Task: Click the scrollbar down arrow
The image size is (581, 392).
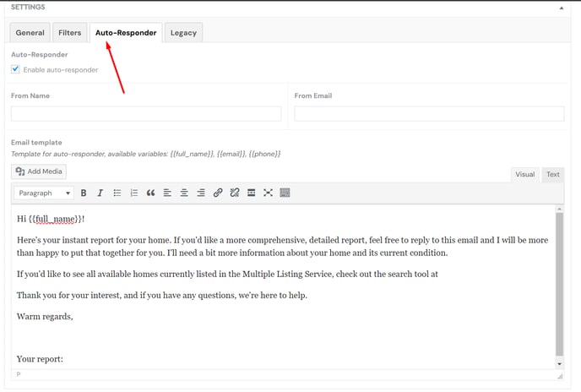Action: [x=560, y=364]
